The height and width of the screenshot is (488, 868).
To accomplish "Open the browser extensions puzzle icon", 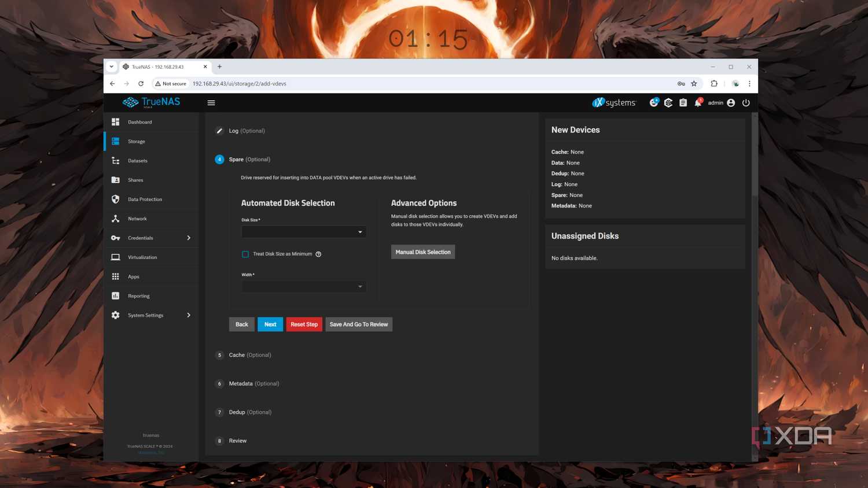I will pos(714,83).
